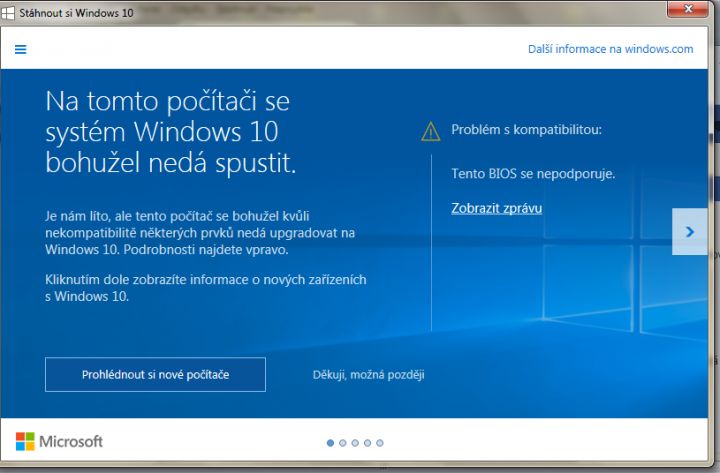Go to next page with right chevron
Image resolution: width=720 pixels, height=473 pixels.
pyautogui.click(x=690, y=231)
